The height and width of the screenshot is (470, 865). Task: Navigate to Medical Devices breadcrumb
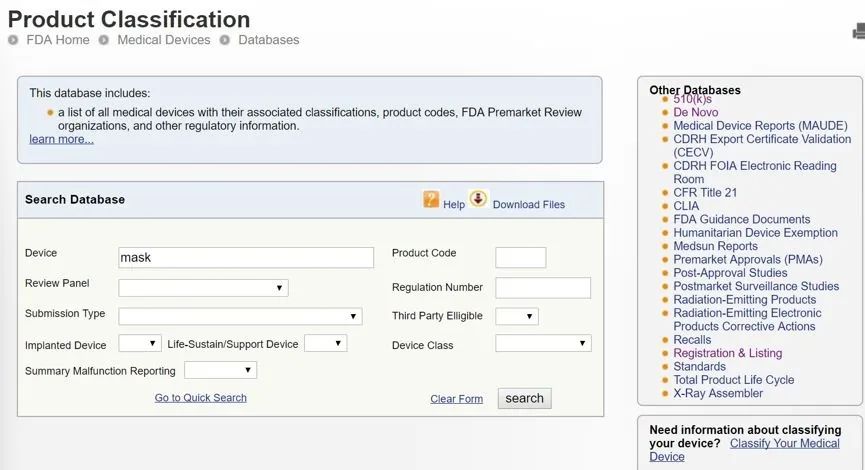(163, 40)
